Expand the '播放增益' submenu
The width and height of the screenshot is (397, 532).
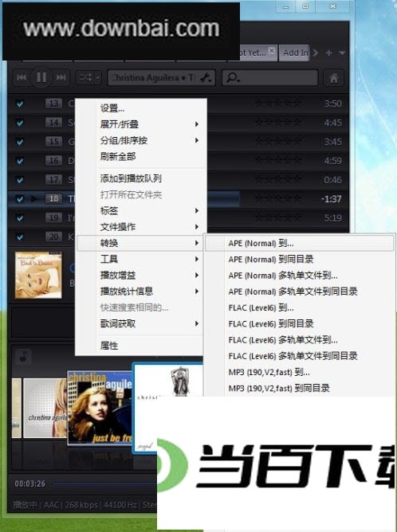tap(142, 276)
